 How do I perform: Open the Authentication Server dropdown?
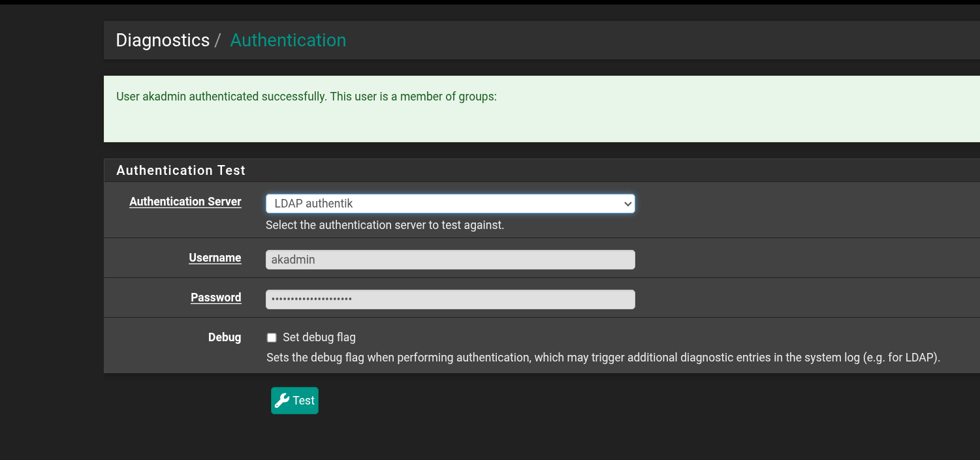[x=450, y=204]
